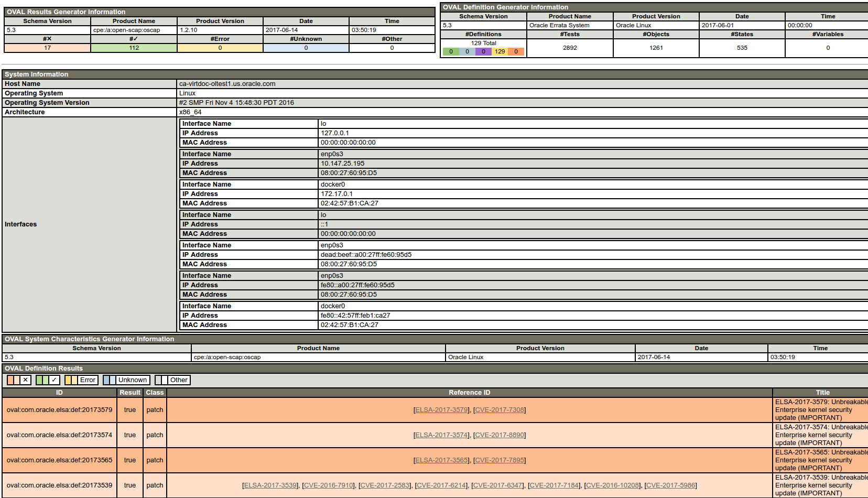Click the ID column header

pyautogui.click(x=59, y=393)
